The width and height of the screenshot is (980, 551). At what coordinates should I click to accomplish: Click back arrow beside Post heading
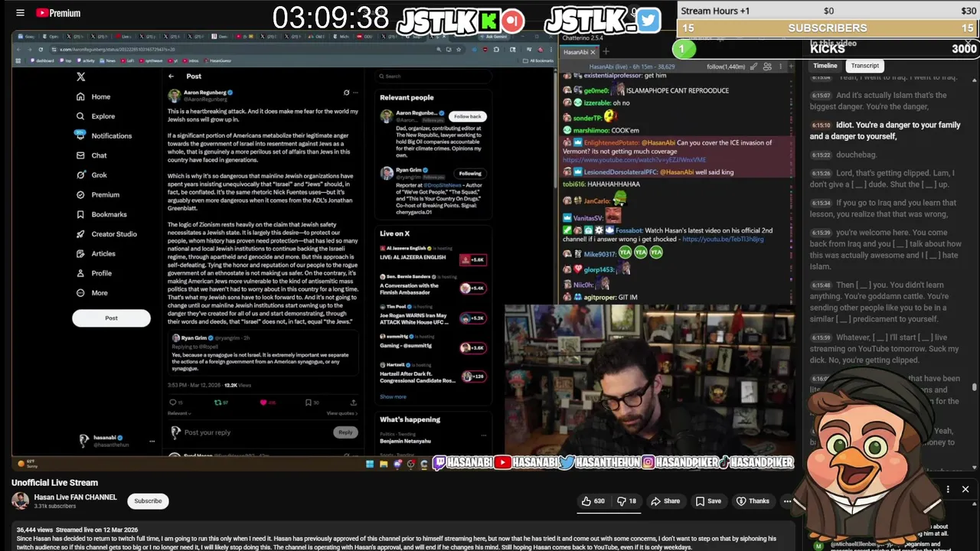point(171,76)
